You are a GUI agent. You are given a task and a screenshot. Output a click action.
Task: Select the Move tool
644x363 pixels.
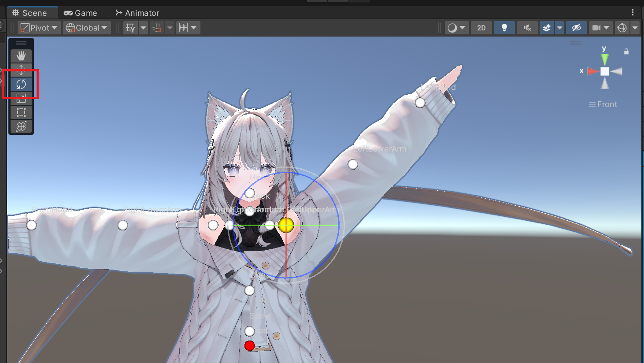21,70
